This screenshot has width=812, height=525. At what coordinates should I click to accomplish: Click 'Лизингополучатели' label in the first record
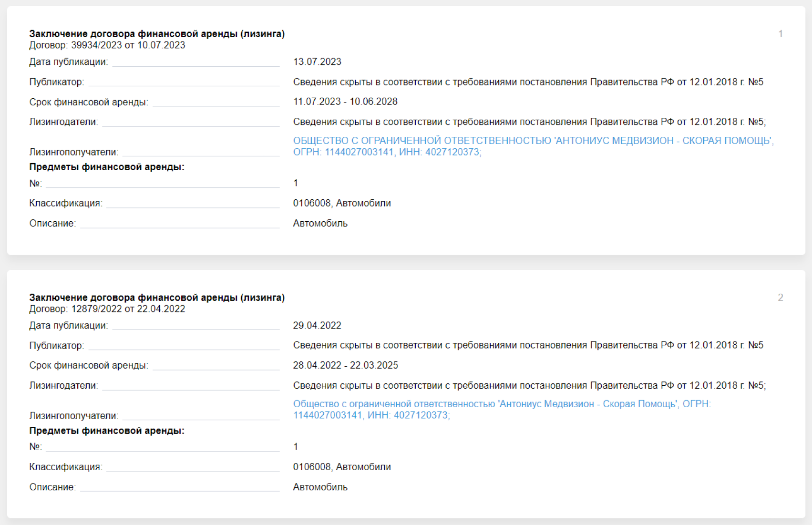[x=74, y=152]
